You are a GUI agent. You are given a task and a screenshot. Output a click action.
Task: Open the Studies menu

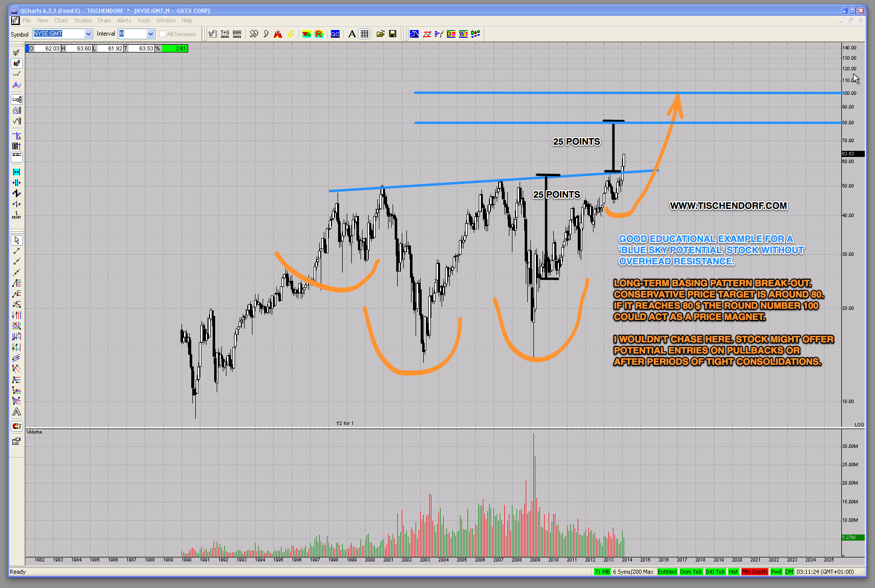pyautogui.click(x=83, y=20)
